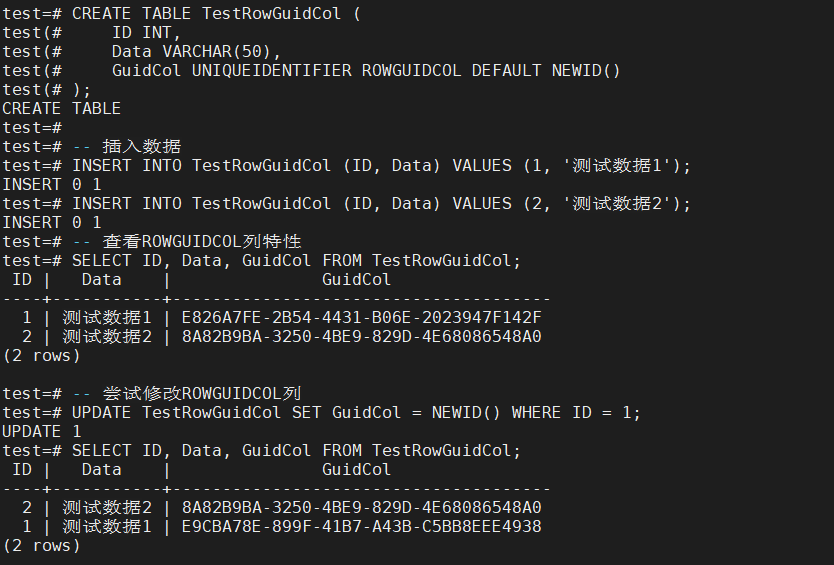This screenshot has height=565, width=834.
Task: Click GUID E826A7FE-2B54-4431-B06E-2023947F142F
Action: coord(361,317)
